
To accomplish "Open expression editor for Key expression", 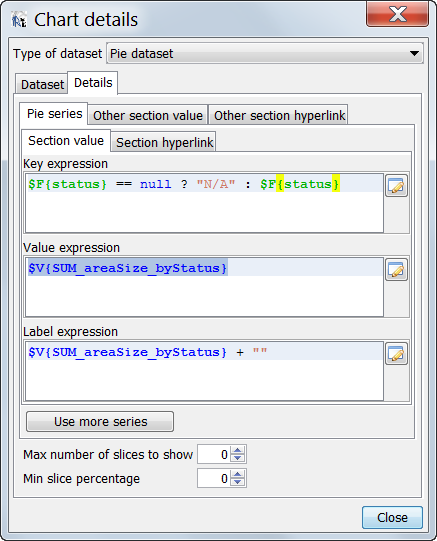I will pyautogui.click(x=396, y=186).
